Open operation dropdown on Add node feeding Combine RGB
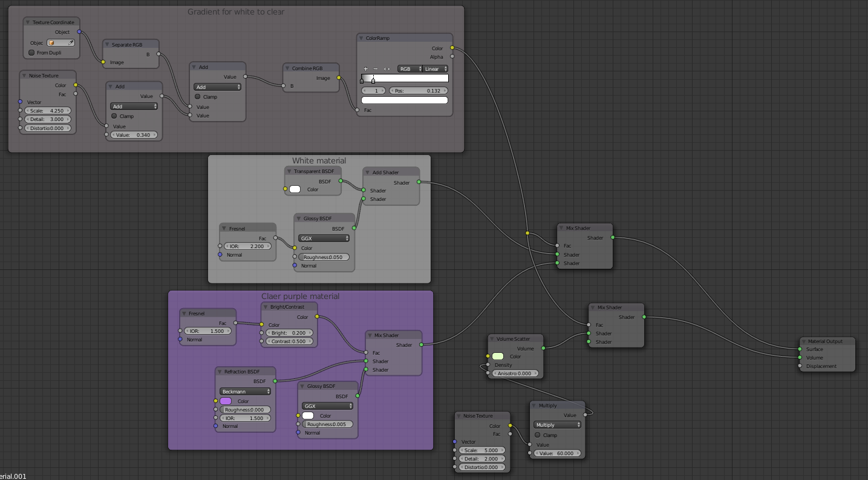Image resolution: width=868 pixels, height=480 pixels. (x=217, y=87)
